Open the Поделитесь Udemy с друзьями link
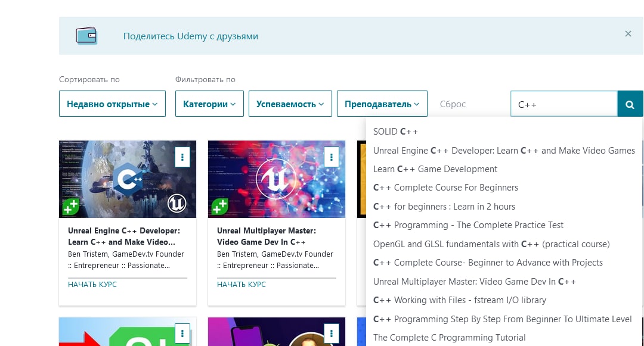 pyautogui.click(x=191, y=36)
